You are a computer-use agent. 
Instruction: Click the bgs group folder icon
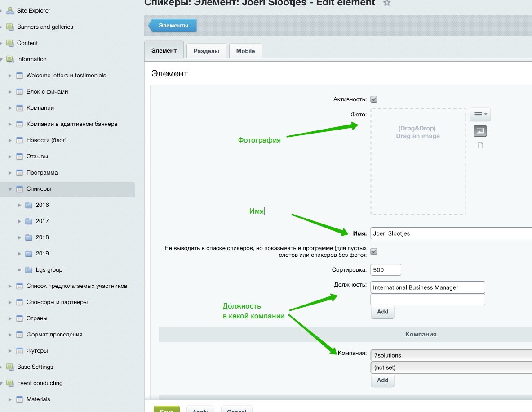coord(29,270)
